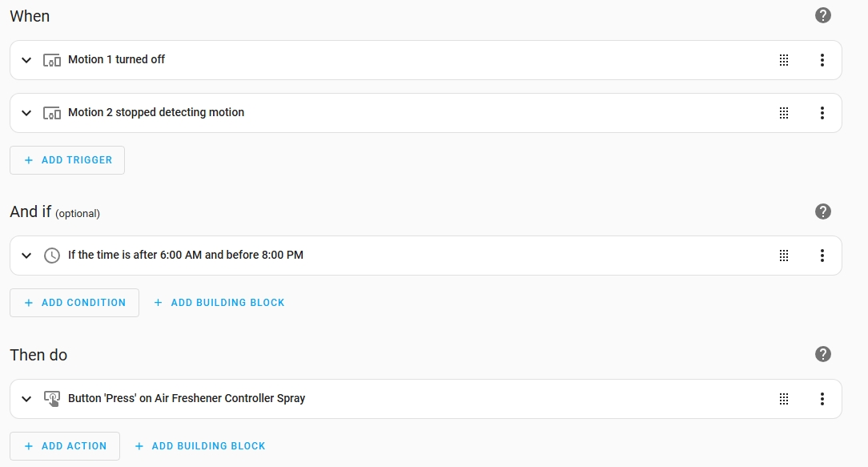Click the Add Action button
The width and height of the screenshot is (868, 467).
tap(65, 446)
